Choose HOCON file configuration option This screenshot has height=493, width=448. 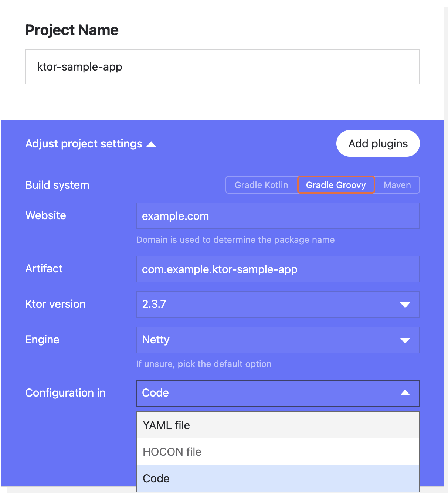coord(278,452)
